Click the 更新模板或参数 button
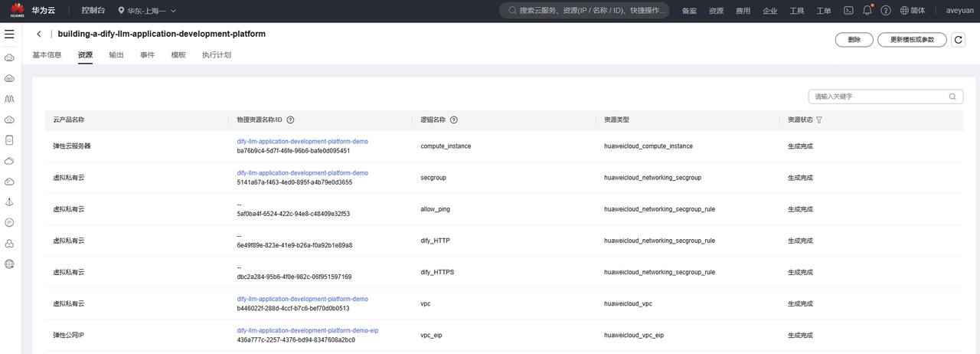The height and width of the screenshot is (354, 980). click(x=912, y=40)
